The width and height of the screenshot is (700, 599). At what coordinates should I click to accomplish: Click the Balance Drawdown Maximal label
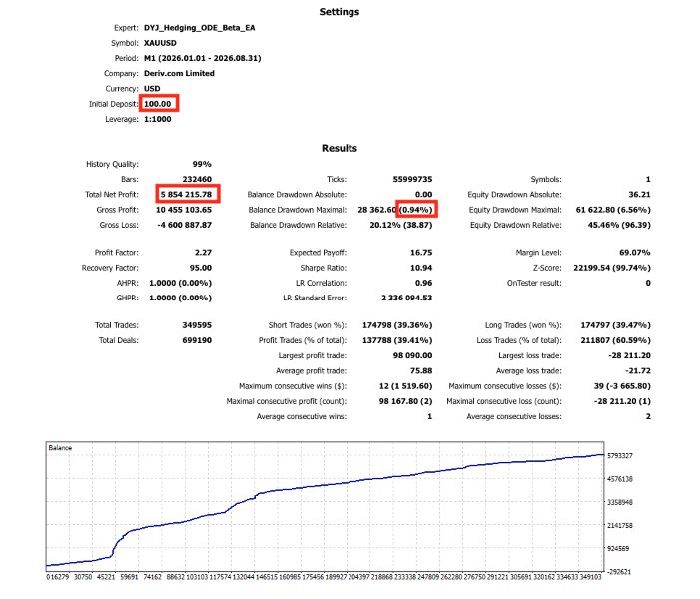pos(298,210)
